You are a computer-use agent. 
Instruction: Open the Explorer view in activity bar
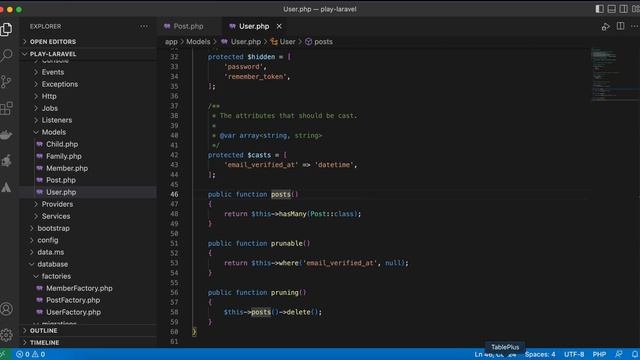7,29
